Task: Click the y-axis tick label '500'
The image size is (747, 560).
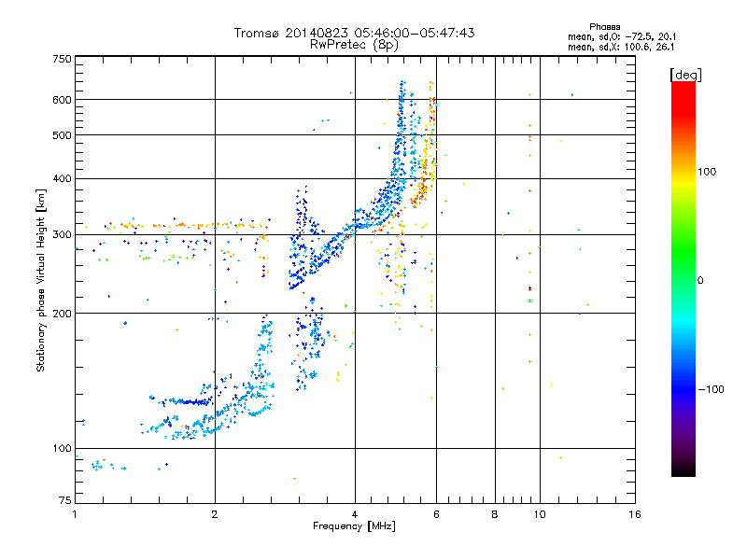Action: [x=62, y=135]
